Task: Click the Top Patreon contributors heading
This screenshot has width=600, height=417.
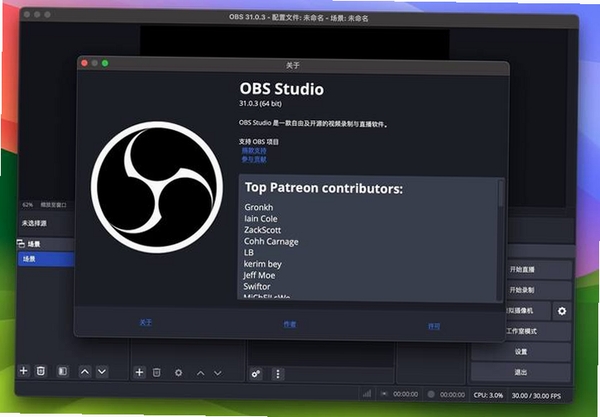Action: [324, 188]
